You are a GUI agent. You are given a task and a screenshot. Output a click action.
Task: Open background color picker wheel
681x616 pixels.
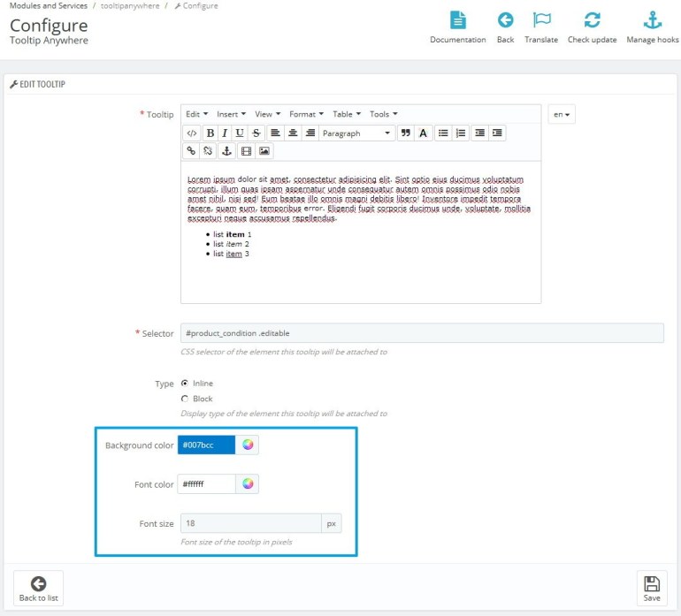tap(248, 445)
